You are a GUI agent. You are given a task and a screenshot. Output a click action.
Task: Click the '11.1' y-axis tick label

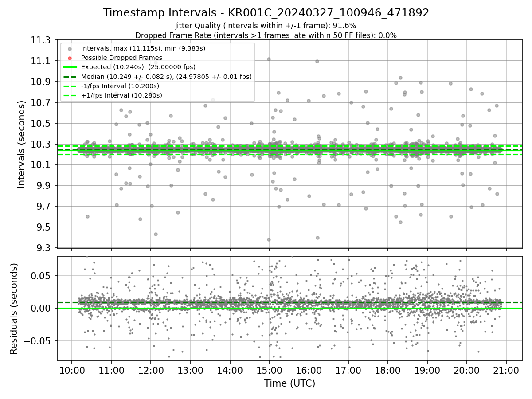pyautogui.click(x=41, y=61)
